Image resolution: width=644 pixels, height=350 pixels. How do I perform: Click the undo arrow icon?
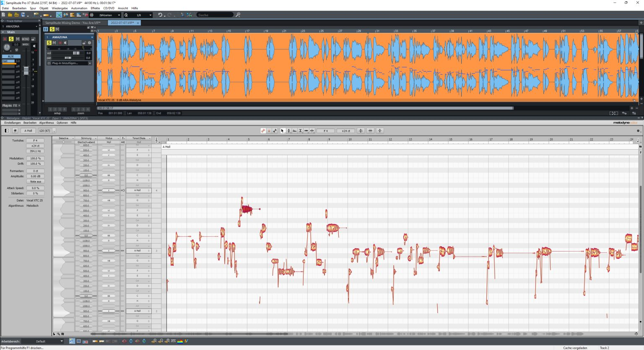[160, 15]
